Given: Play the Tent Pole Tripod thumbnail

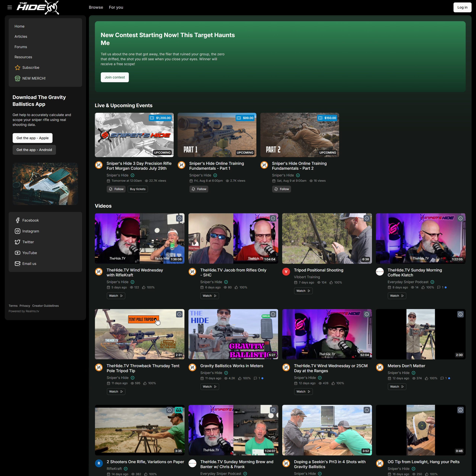Looking at the screenshot, I should tap(140, 334).
